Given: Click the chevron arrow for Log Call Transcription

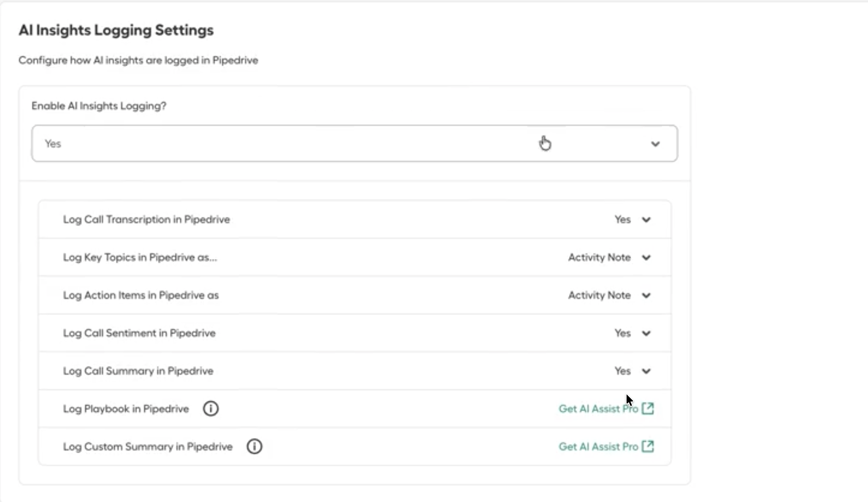Looking at the screenshot, I should pos(646,220).
